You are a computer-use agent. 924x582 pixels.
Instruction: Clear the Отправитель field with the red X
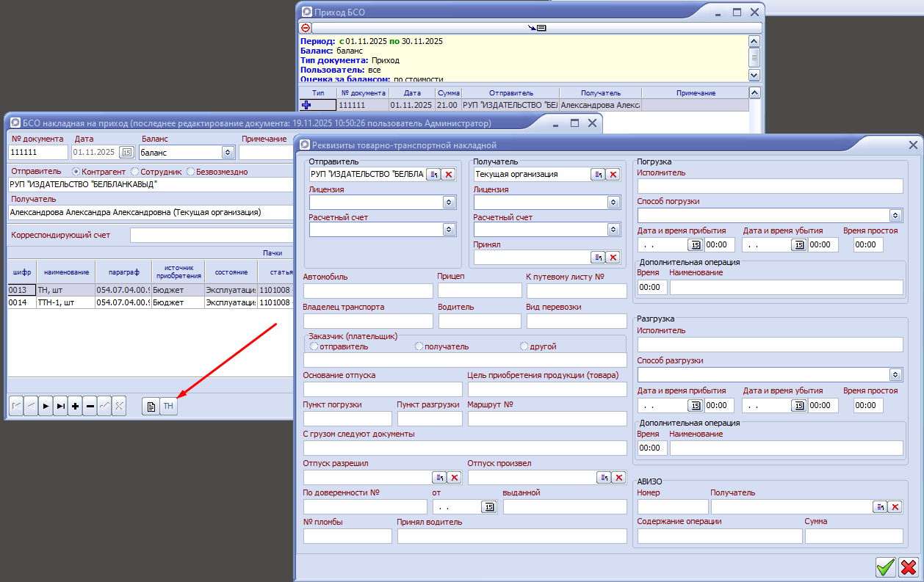click(x=448, y=174)
